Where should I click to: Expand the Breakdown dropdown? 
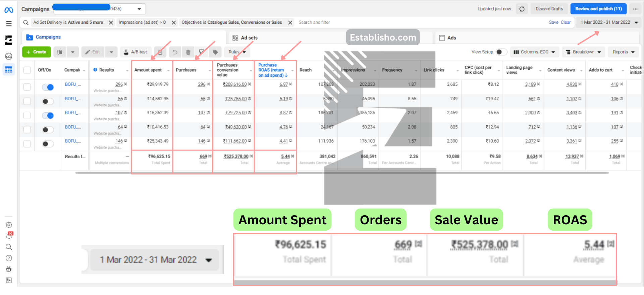[x=583, y=52]
